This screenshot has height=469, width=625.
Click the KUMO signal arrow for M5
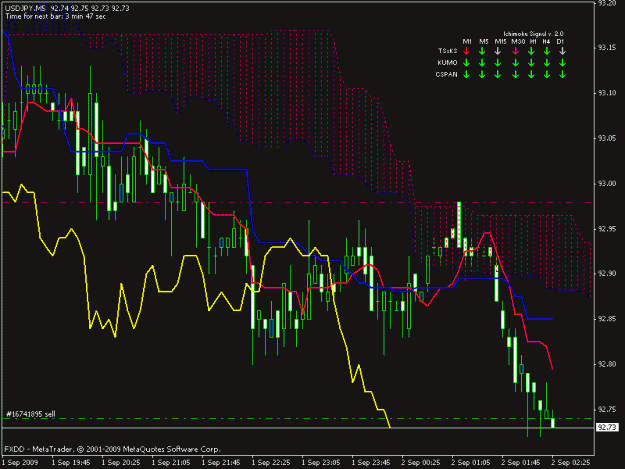point(482,63)
